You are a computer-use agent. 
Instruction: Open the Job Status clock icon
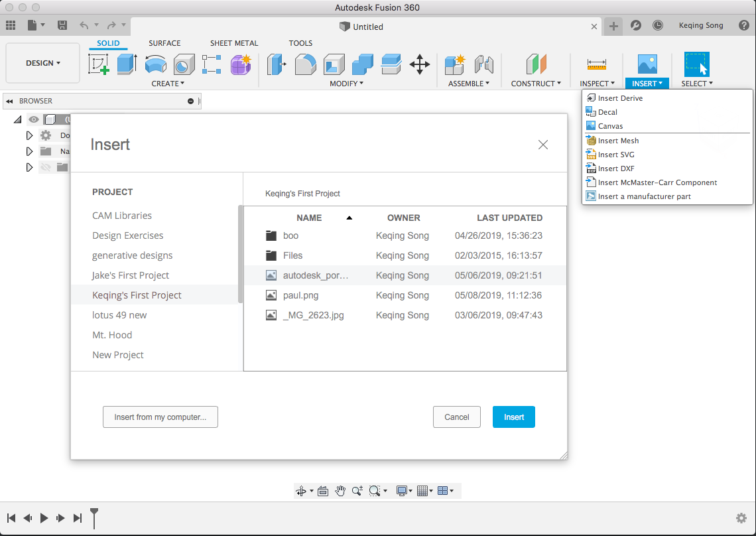[x=658, y=26]
